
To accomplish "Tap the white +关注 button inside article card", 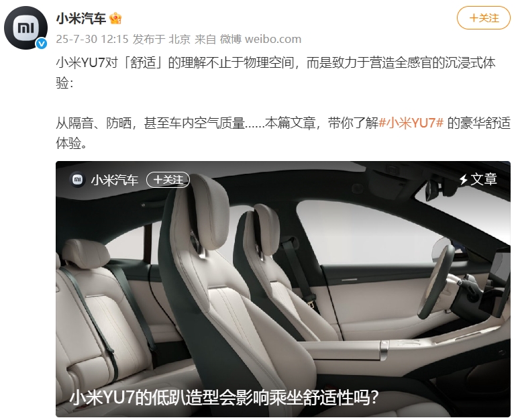I will [168, 180].
